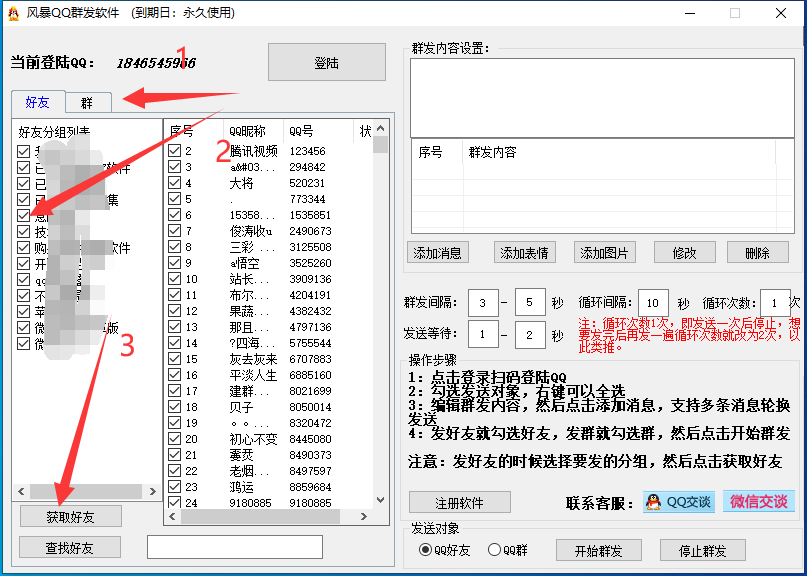Click the 登陆 login button
The height and width of the screenshot is (576, 807).
coord(326,62)
